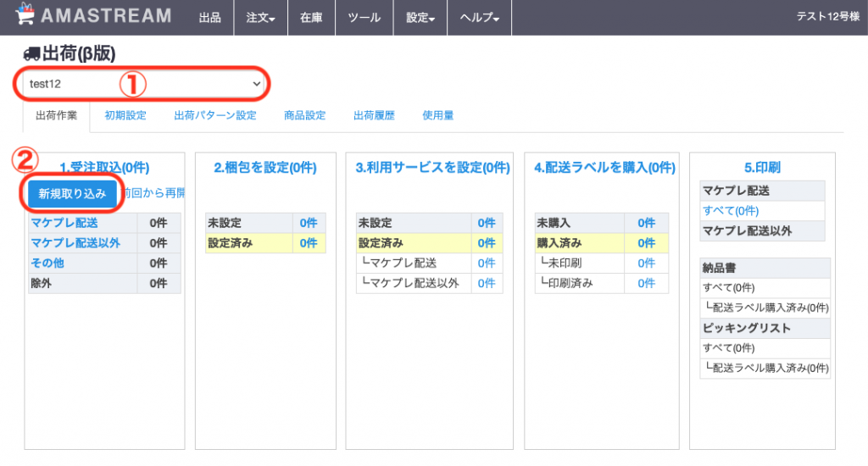This screenshot has height=466, width=868.
Task: Expand the 設定 dropdown menu
Action: [420, 18]
